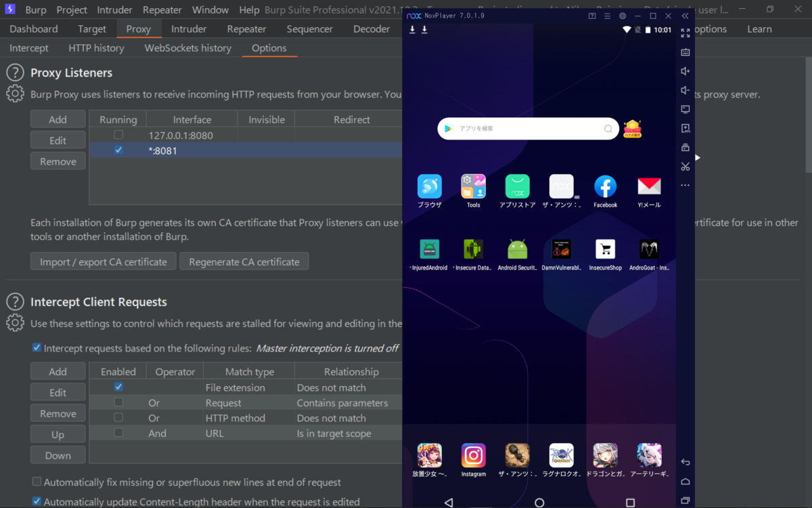812x508 pixels.
Task: Click Down button for intercept rules
Action: point(58,455)
